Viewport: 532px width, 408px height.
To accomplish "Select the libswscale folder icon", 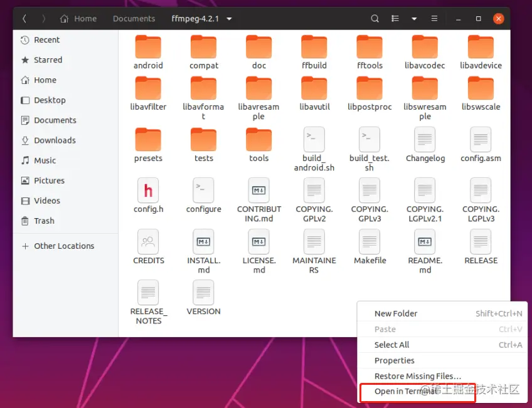I will pyautogui.click(x=481, y=88).
